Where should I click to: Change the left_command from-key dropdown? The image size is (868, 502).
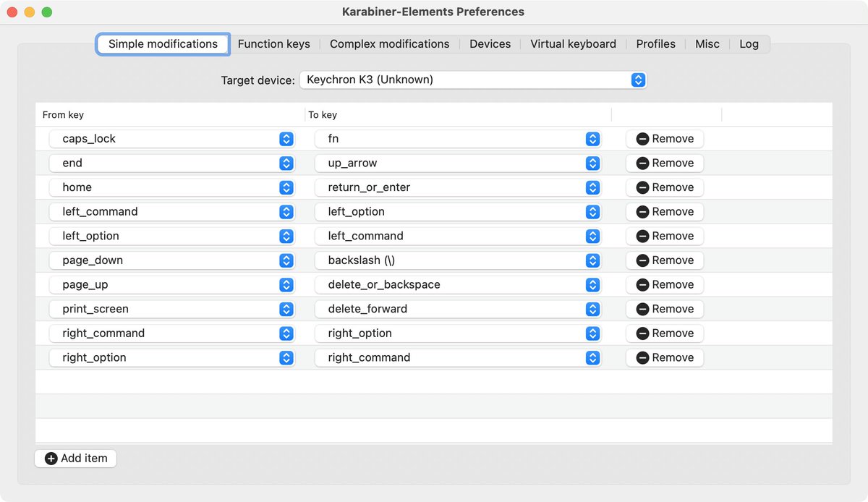[172, 212]
